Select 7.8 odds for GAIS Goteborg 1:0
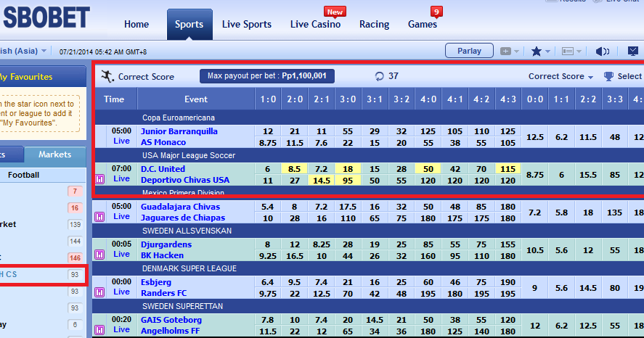Image resolution: width=644 pixels, height=338 pixels. (268, 320)
